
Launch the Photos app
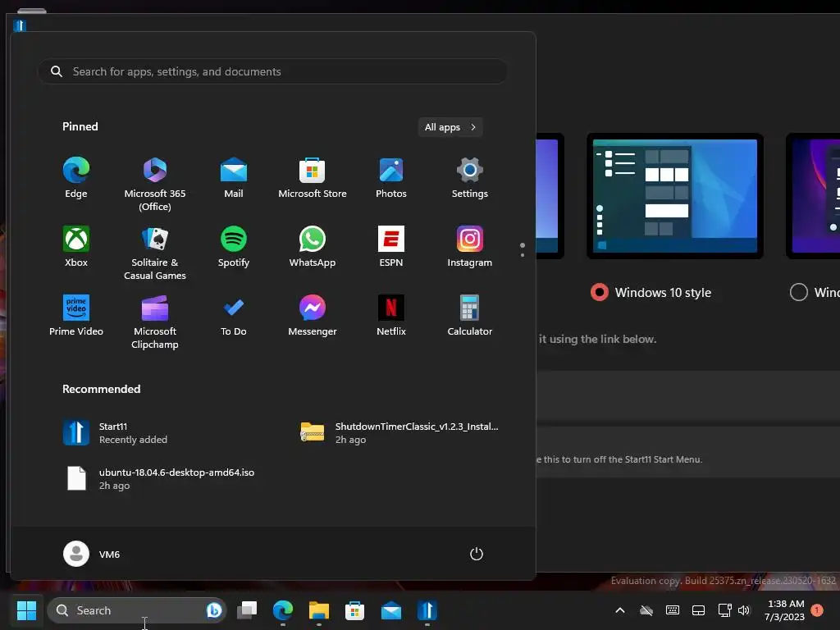[x=391, y=178]
